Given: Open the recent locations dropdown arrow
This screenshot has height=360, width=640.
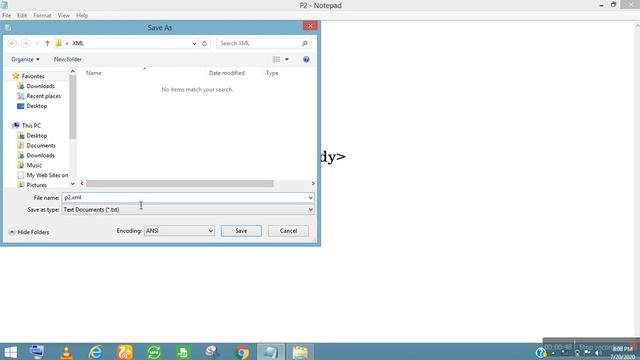Looking at the screenshot, I should click(37, 43).
